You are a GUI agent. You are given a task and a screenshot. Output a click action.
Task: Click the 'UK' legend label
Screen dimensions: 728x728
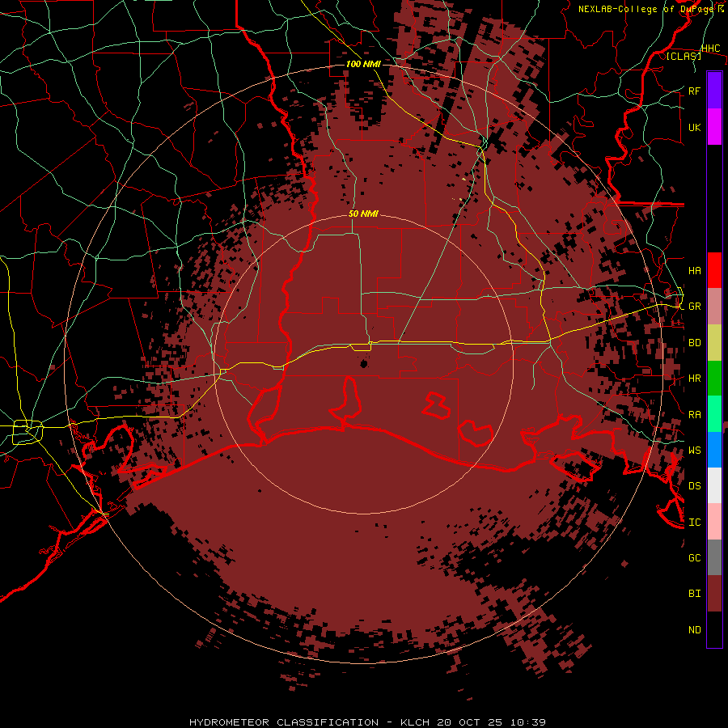click(x=694, y=127)
